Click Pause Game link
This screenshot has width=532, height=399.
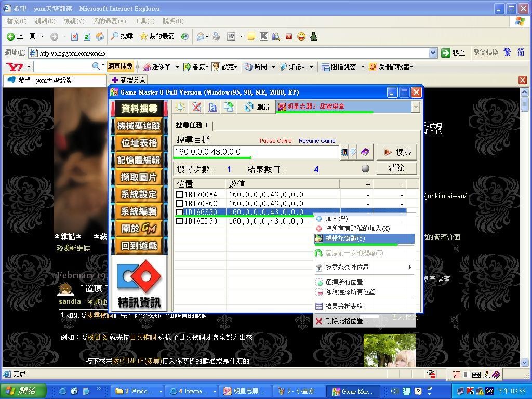tap(275, 141)
